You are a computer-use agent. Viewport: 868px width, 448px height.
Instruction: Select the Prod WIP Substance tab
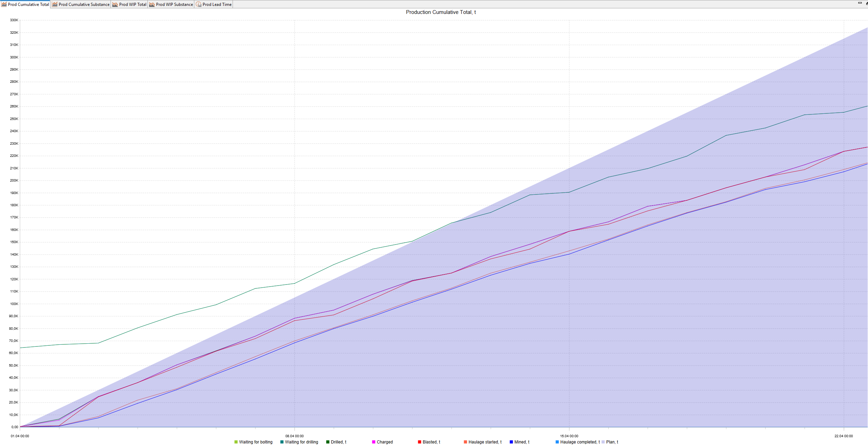coord(171,5)
